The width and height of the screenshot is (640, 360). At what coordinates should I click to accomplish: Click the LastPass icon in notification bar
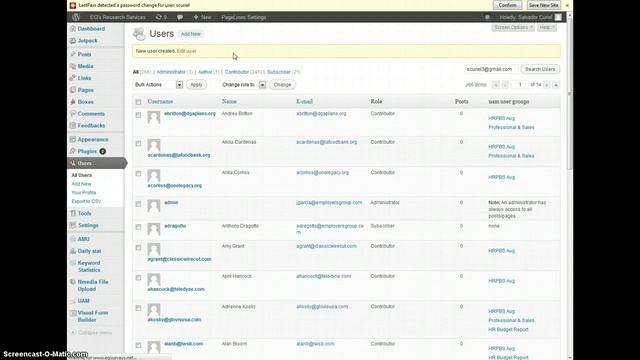[x=73, y=5]
